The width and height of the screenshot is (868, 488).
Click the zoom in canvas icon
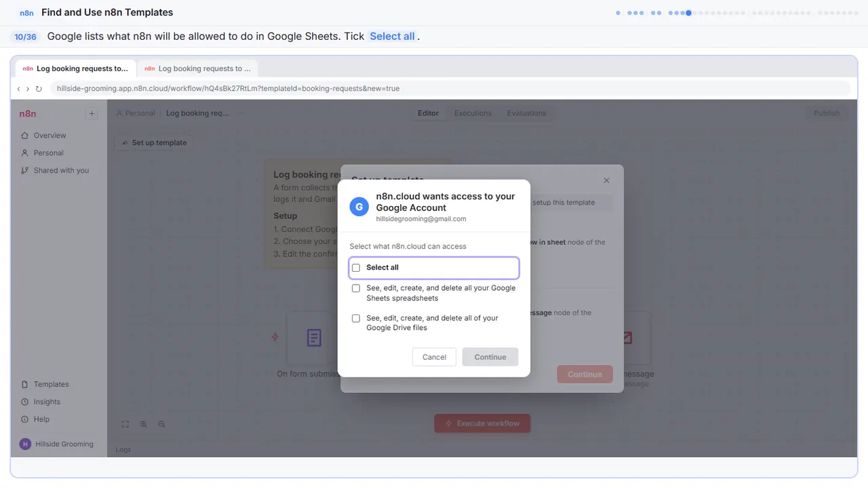click(x=144, y=424)
